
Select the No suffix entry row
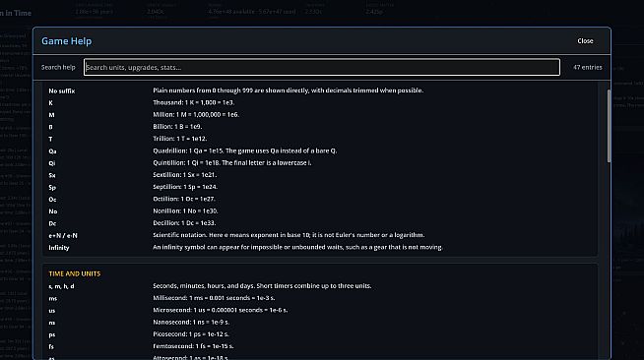(320, 90)
